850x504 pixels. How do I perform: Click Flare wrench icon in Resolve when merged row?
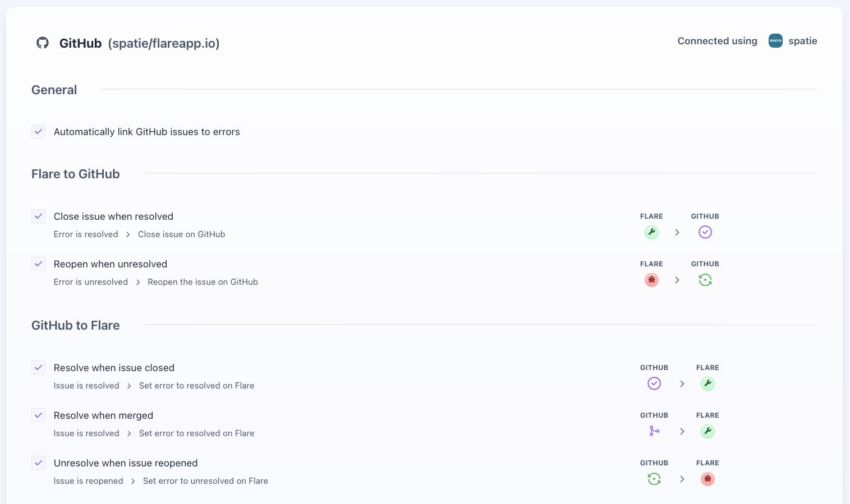point(707,431)
